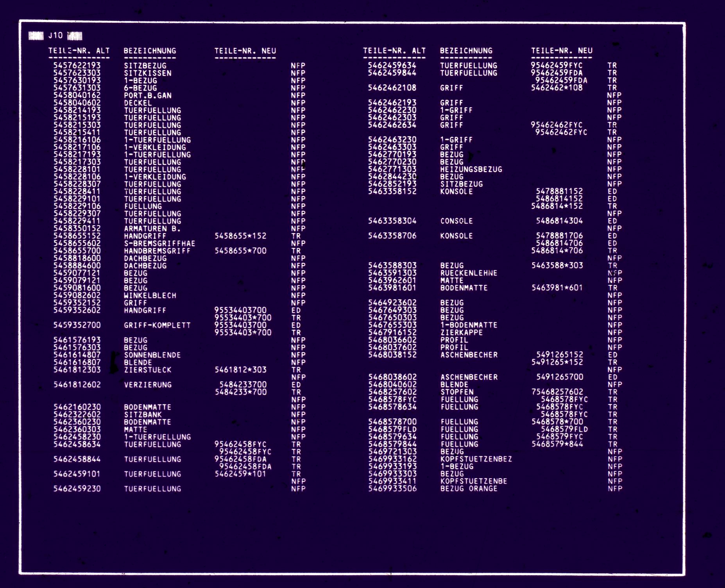Select the left BEZEICHNUNG column header
The width and height of the screenshot is (725, 588).
point(150,51)
